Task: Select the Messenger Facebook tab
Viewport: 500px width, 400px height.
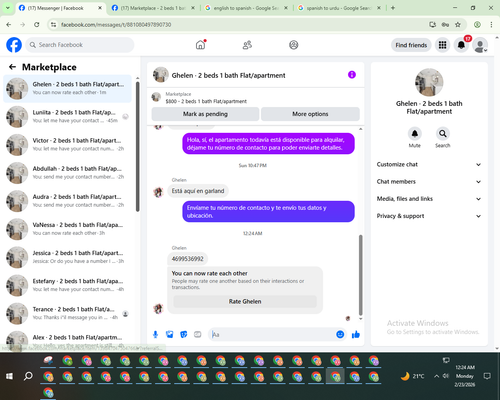Action: [x=60, y=8]
